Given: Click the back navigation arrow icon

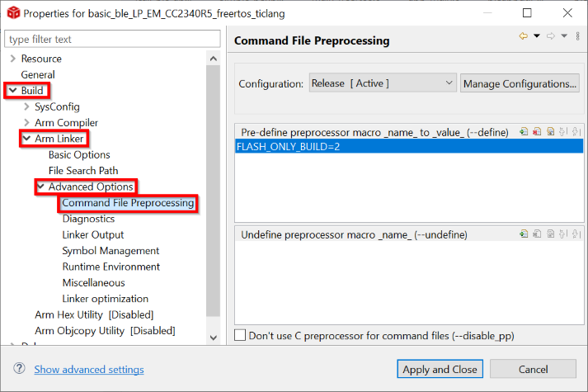Looking at the screenshot, I should [x=523, y=36].
